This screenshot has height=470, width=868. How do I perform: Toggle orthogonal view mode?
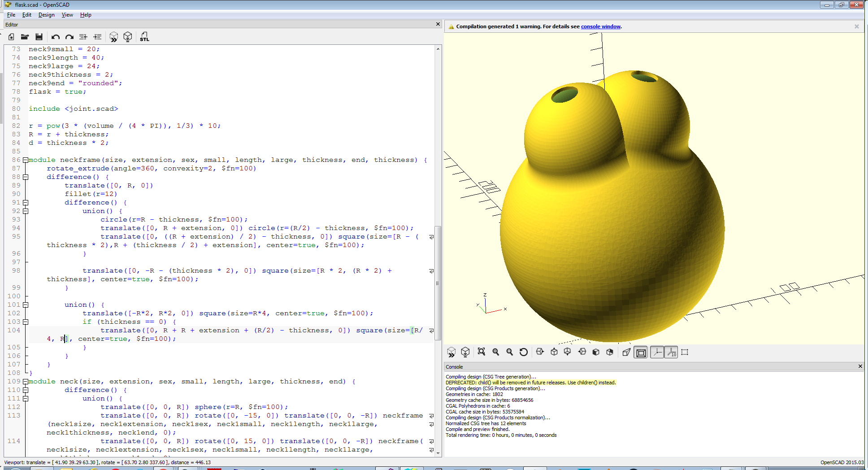tap(640, 352)
